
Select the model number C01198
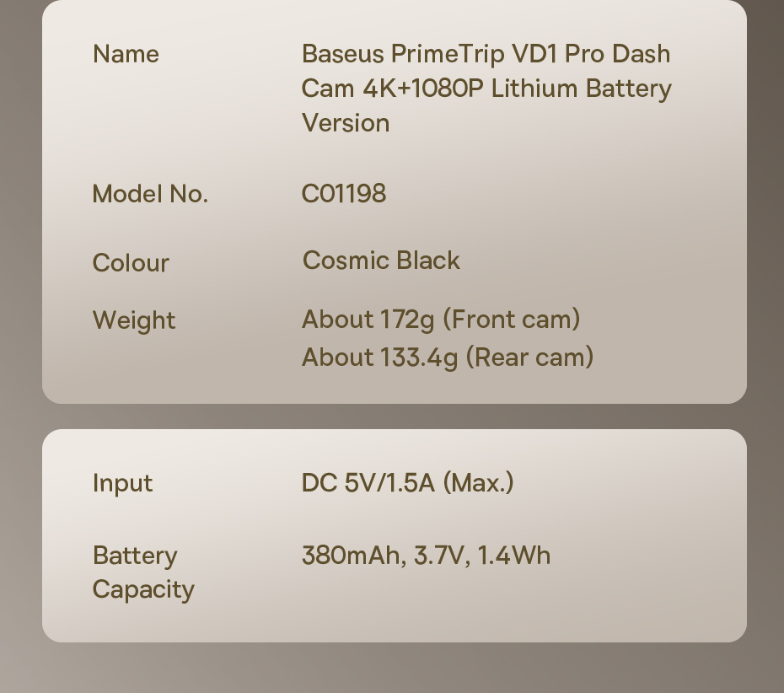(x=344, y=194)
